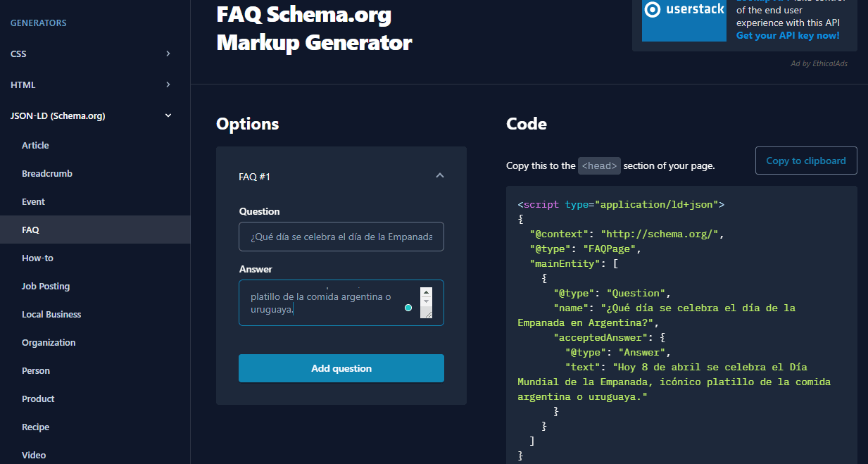Select the Recipe markup generator
Screen dimensions: 868x464
(35, 427)
